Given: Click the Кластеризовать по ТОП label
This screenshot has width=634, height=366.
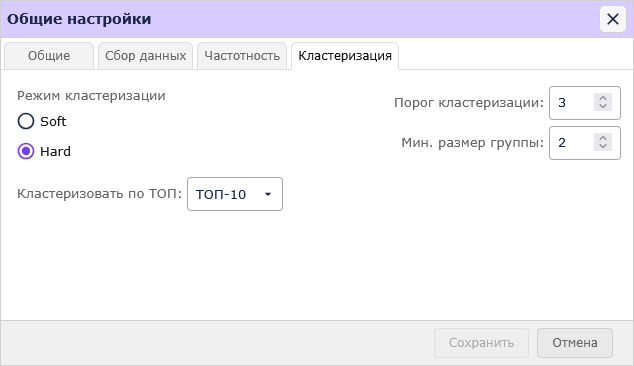Looking at the screenshot, I should pos(99,194).
